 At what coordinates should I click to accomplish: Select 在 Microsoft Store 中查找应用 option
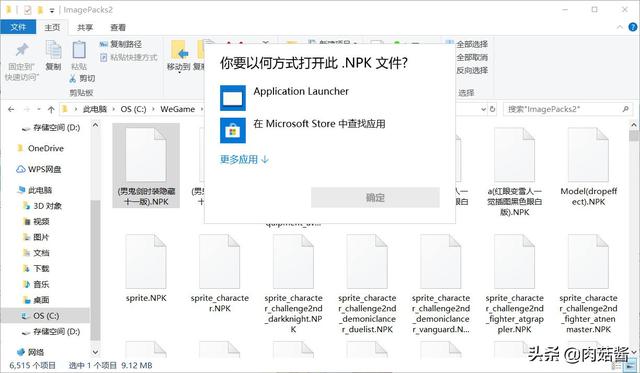point(329,130)
